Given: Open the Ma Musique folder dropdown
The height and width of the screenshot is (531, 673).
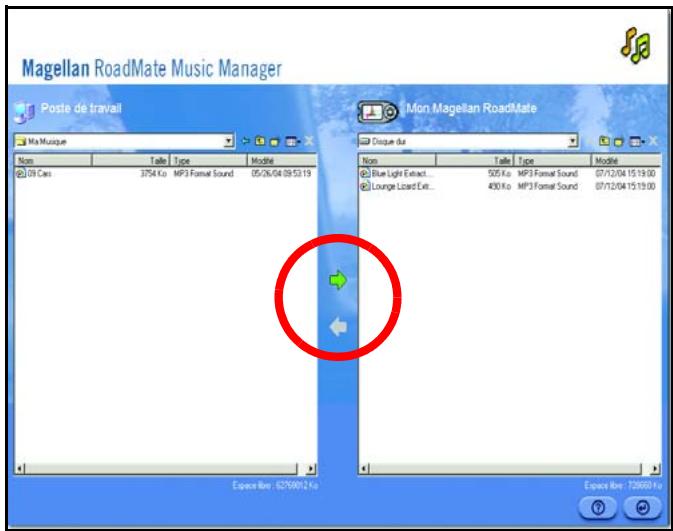Looking at the screenshot, I should pos(229,141).
